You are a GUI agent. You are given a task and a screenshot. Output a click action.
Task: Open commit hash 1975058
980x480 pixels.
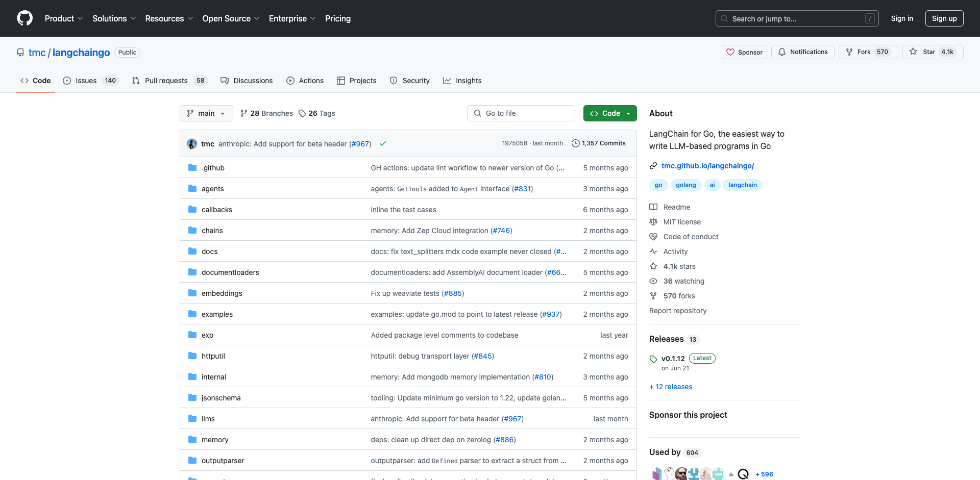point(514,143)
